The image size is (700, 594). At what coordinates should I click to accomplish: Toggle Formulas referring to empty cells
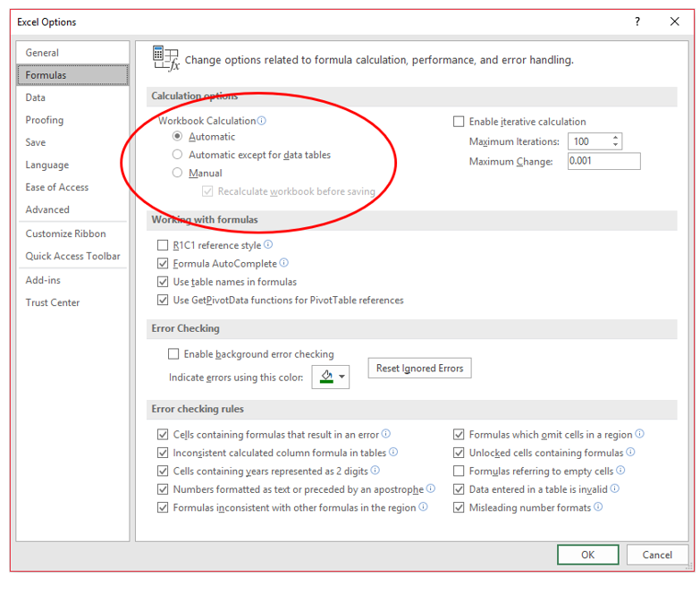pyautogui.click(x=459, y=471)
